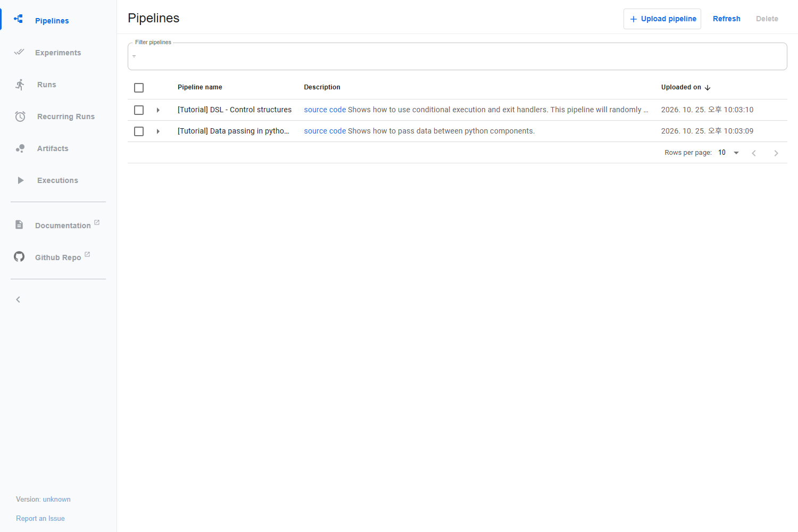Click external-link icon beside Github Repo
The width and height of the screenshot is (798, 532).
[x=87, y=254]
